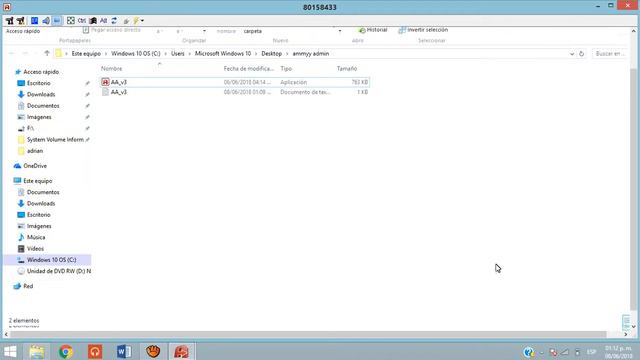Click the first connection icon in Ammyy toolbar
Viewport: 640px width, 360px height.
coord(9,20)
